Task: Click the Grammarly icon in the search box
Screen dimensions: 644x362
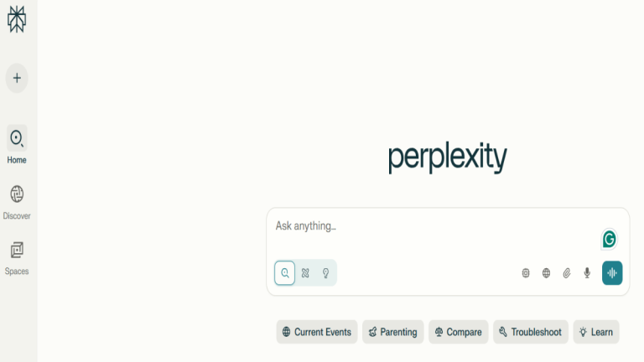Action: [610, 239]
